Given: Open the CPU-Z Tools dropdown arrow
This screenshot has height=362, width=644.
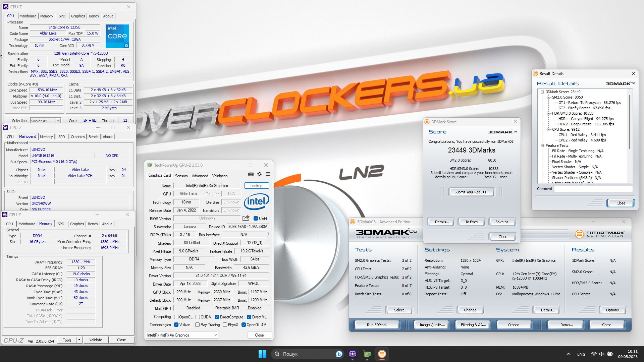Looking at the screenshot, I should (x=79, y=340).
